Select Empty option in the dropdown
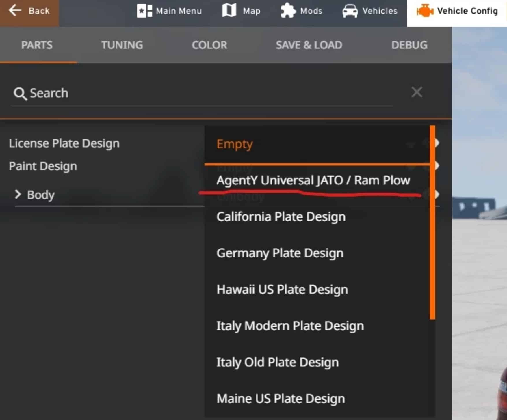The width and height of the screenshot is (507, 420). pos(235,144)
